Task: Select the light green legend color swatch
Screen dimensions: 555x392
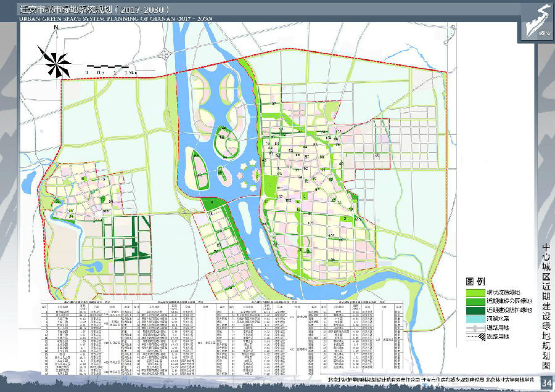Action: pos(475,292)
